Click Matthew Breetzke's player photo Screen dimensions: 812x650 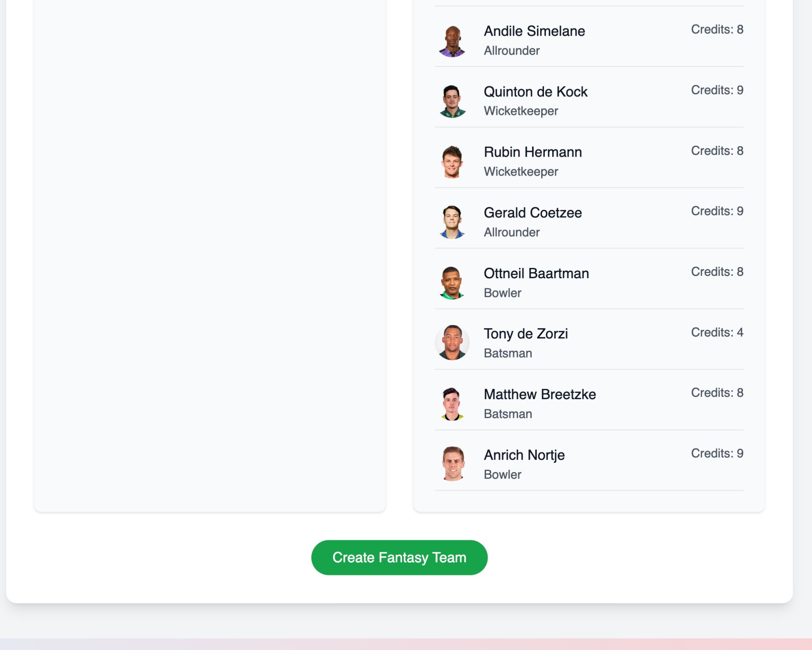click(x=452, y=404)
